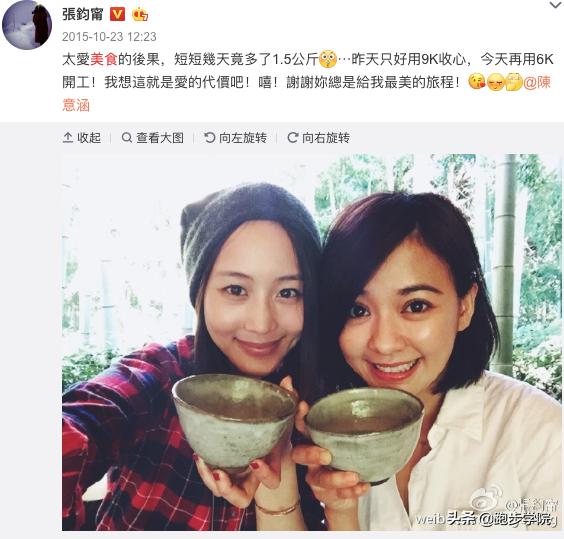Click the crown membership badge icon
Image resolution: width=564 pixels, height=539 pixels.
click(x=140, y=15)
